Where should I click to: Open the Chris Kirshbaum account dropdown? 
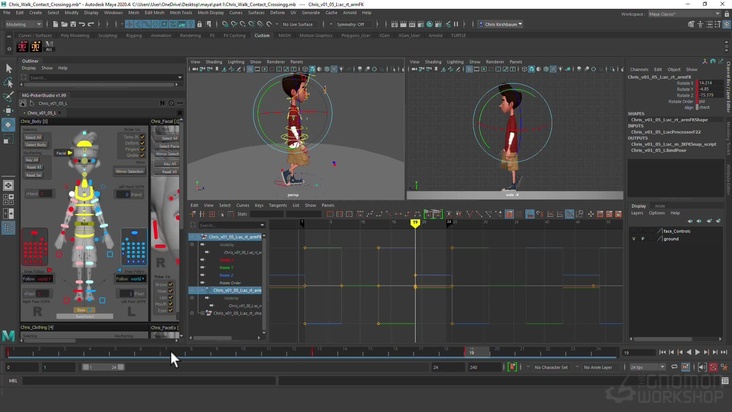(x=499, y=24)
